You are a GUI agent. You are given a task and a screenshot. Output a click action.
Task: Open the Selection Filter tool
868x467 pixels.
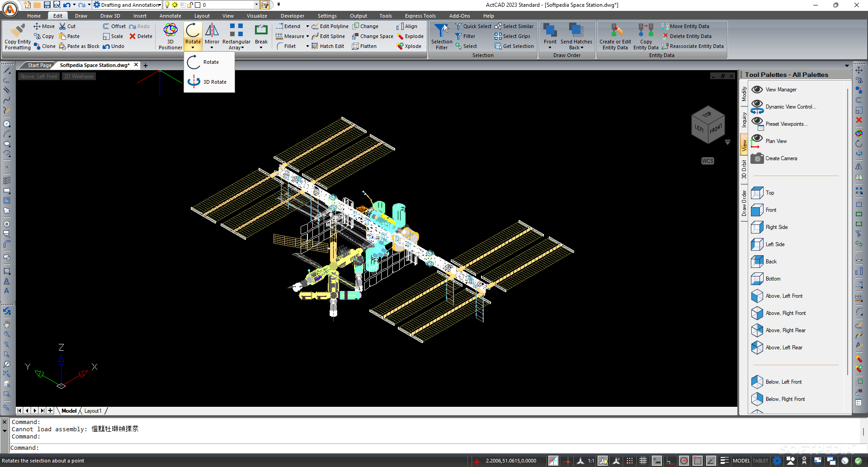(442, 36)
